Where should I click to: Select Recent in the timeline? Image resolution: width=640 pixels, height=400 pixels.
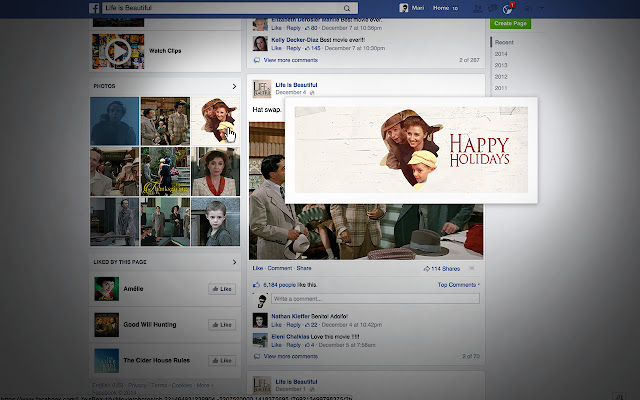504,43
